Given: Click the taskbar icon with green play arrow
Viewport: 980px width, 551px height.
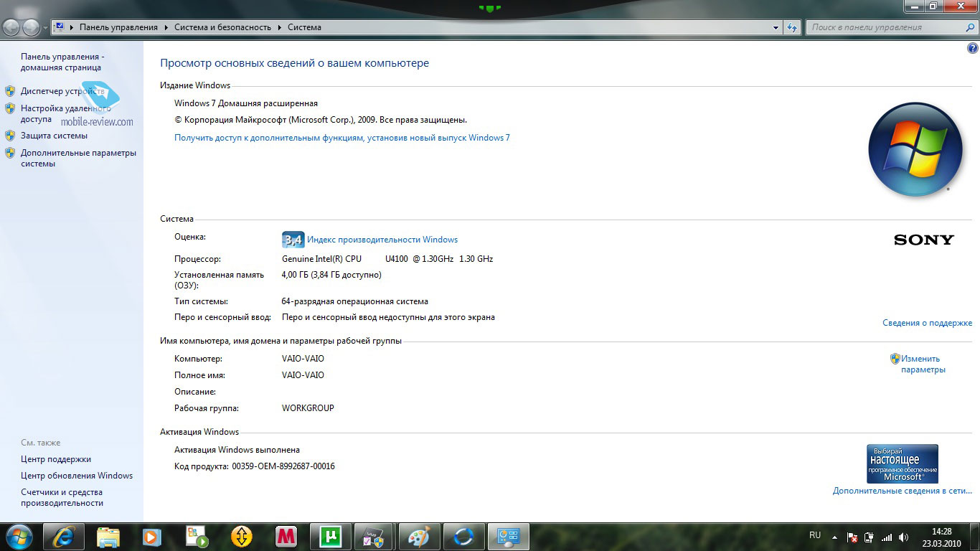Looking at the screenshot, I should (197, 537).
